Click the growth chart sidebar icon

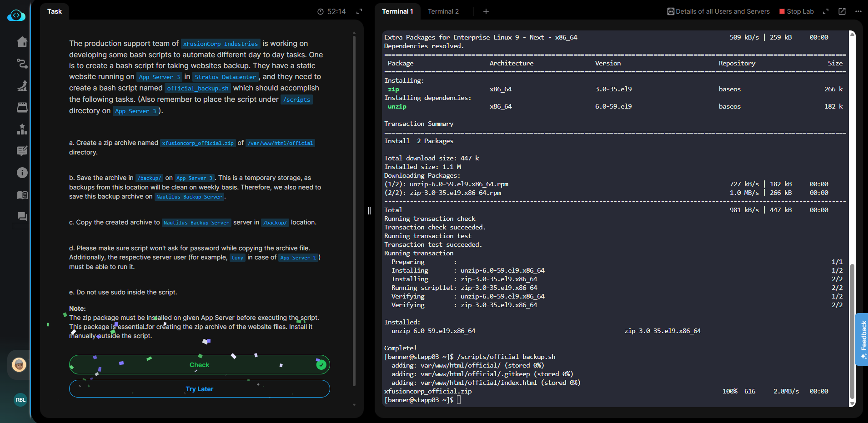click(x=22, y=85)
